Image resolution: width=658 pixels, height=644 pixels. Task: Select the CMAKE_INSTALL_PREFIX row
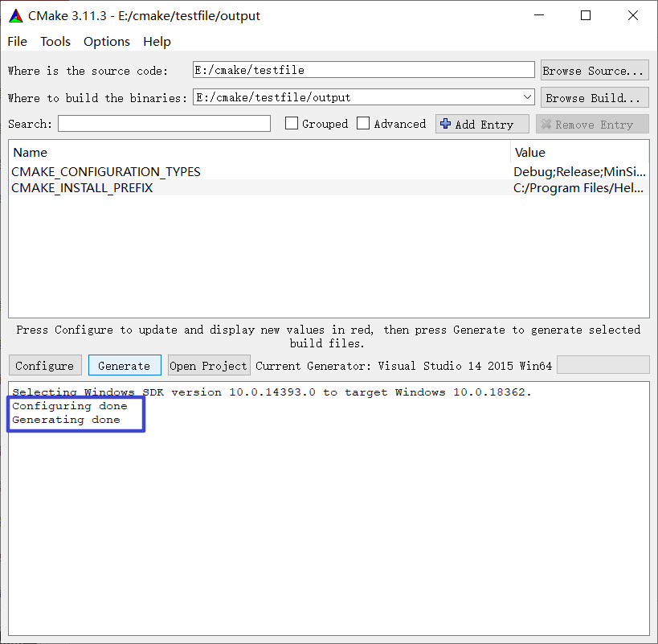[x=329, y=187]
